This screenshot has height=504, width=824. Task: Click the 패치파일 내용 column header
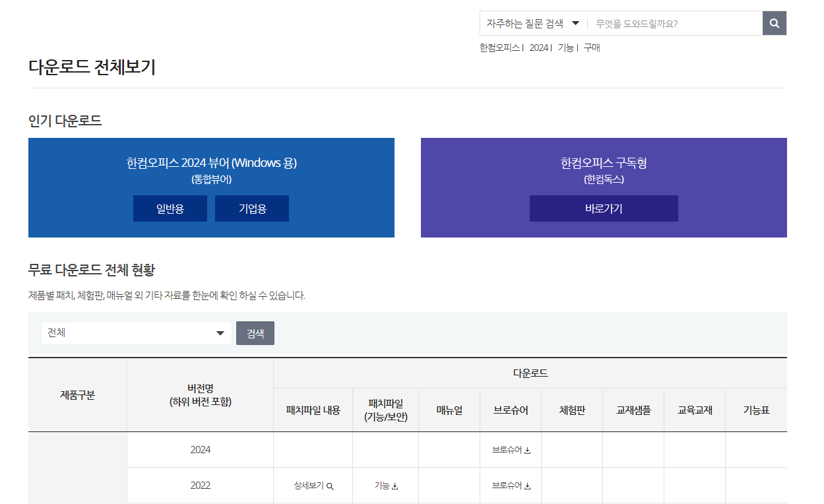coord(313,410)
